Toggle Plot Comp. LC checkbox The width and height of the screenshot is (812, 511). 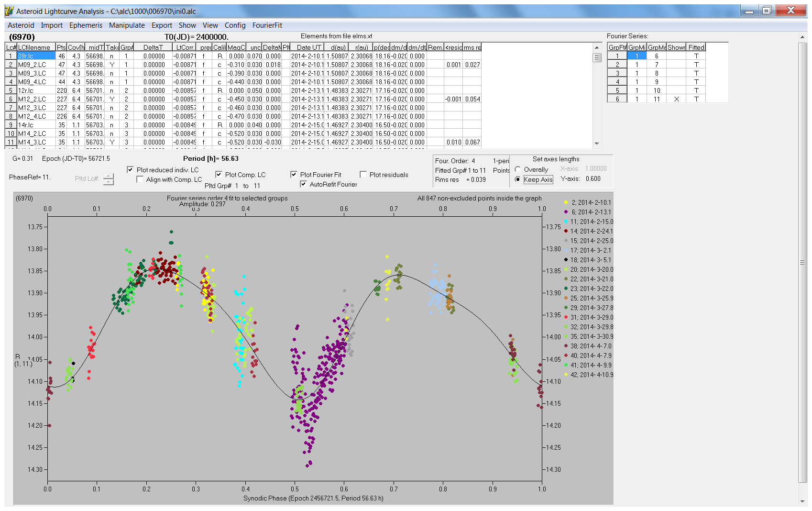pos(219,175)
